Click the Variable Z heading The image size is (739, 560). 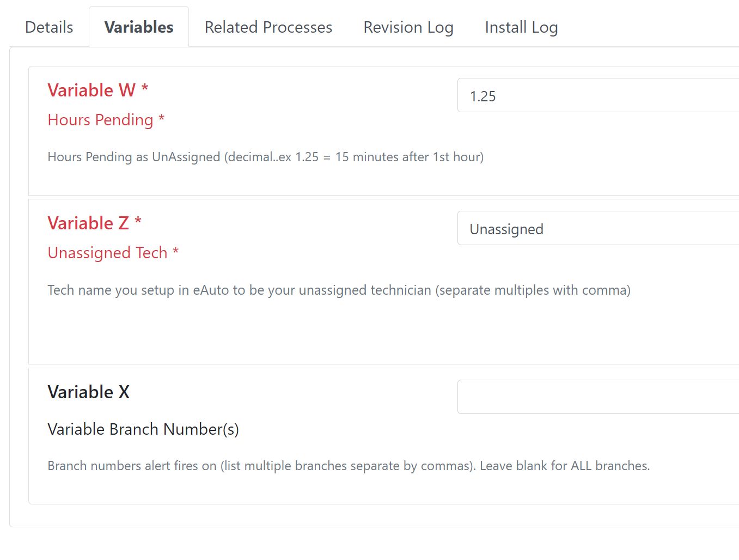click(88, 223)
